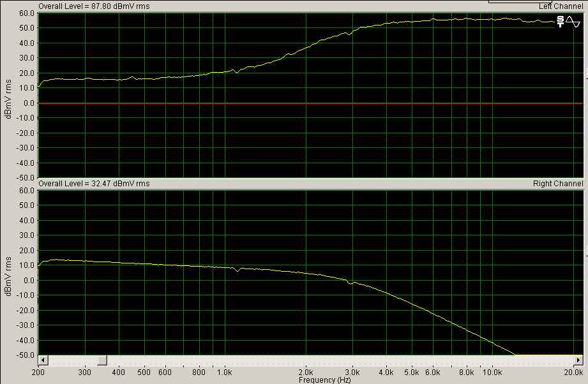Click the -10.0 level label in Right Channel plot
The height and width of the screenshot is (384, 588).
pos(27,295)
